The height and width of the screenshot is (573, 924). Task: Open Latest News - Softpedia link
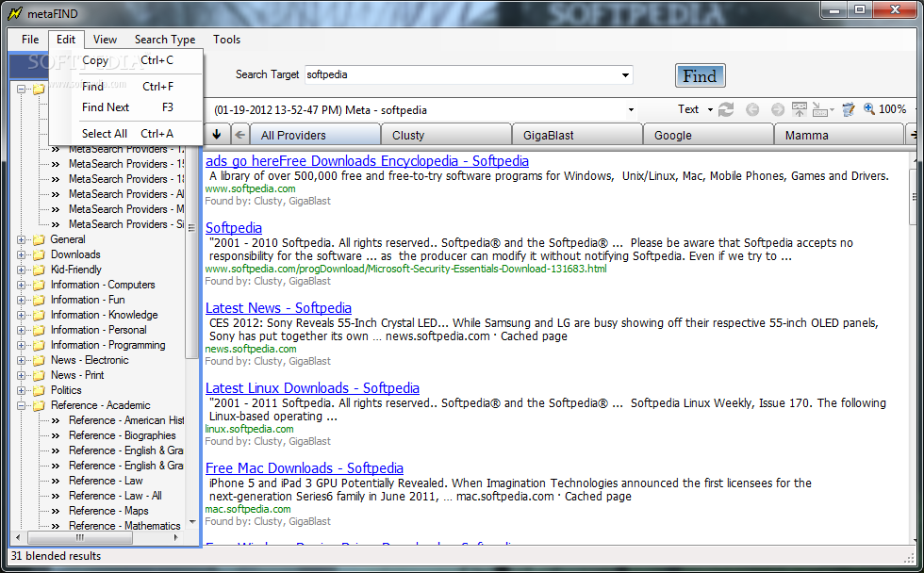coord(278,308)
